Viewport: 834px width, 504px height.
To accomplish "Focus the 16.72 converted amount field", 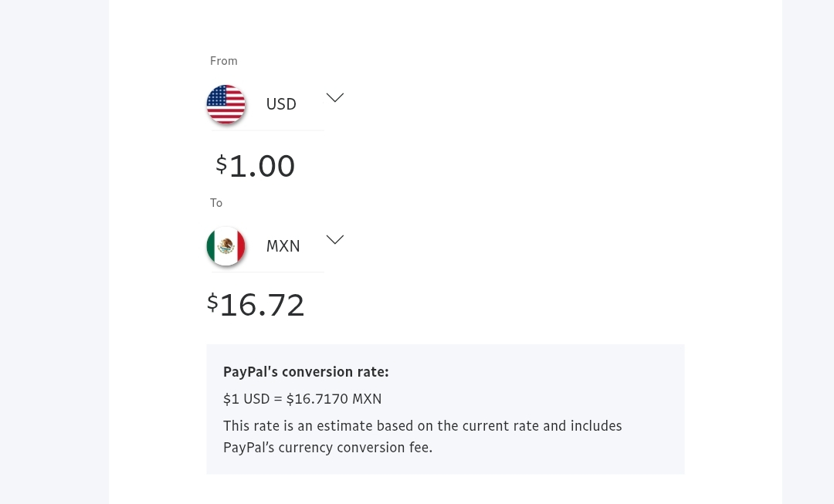I will pyautogui.click(x=262, y=305).
